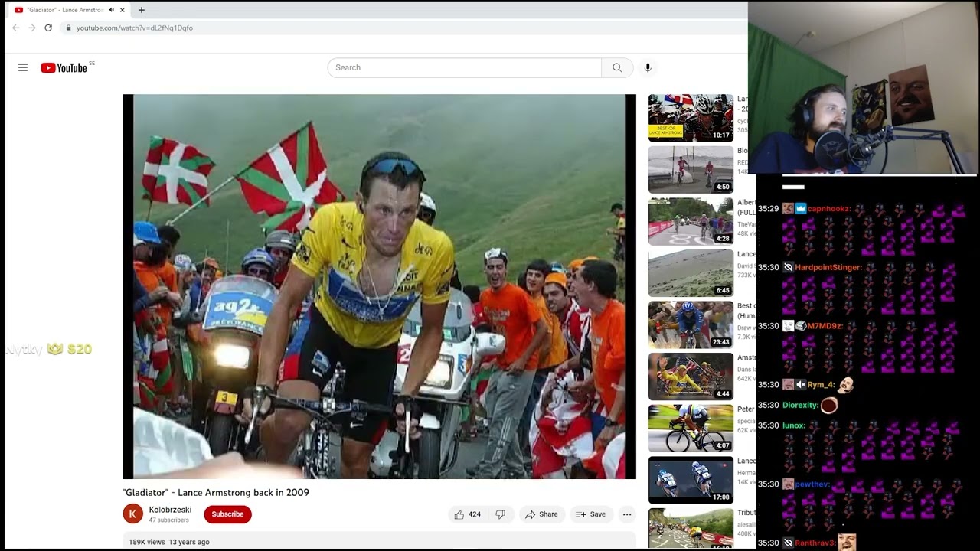Click the 189K views 13 years ago text
The width and height of the screenshot is (980, 551).
(169, 542)
